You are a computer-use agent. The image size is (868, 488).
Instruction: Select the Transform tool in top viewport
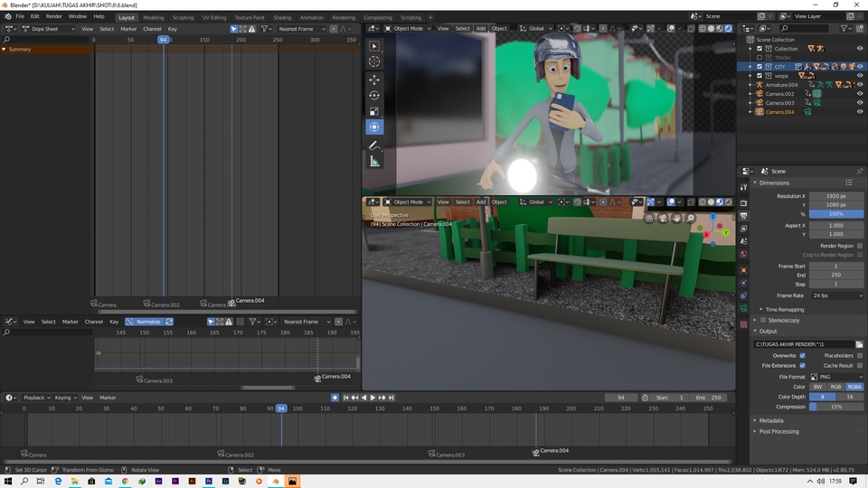click(x=374, y=127)
